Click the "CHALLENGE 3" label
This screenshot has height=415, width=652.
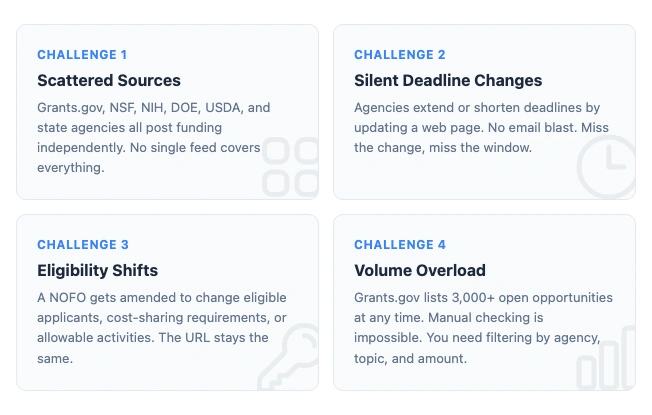[x=83, y=245]
